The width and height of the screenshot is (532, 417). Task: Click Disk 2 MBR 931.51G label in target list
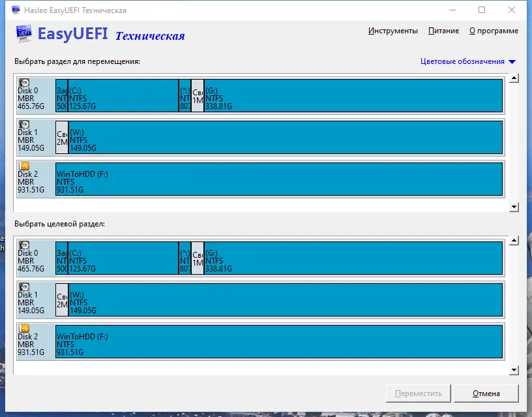[x=31, y=345]
